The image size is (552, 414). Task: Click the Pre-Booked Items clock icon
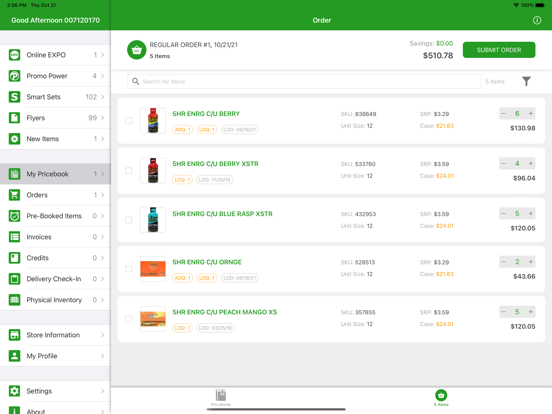(14, 216)
